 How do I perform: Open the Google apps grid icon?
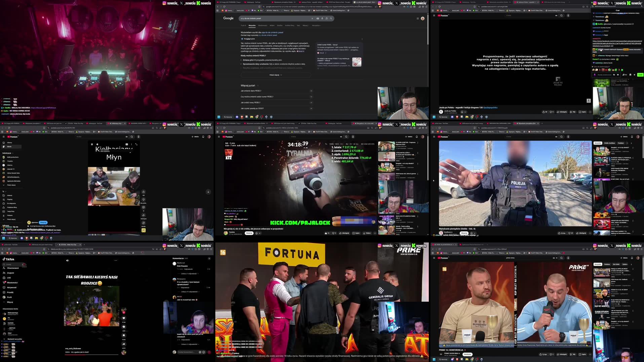point(418,19)
